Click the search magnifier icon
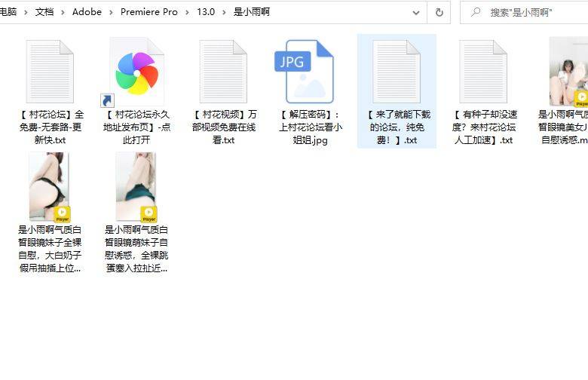 pyautogui.click(x=476, y=12)
